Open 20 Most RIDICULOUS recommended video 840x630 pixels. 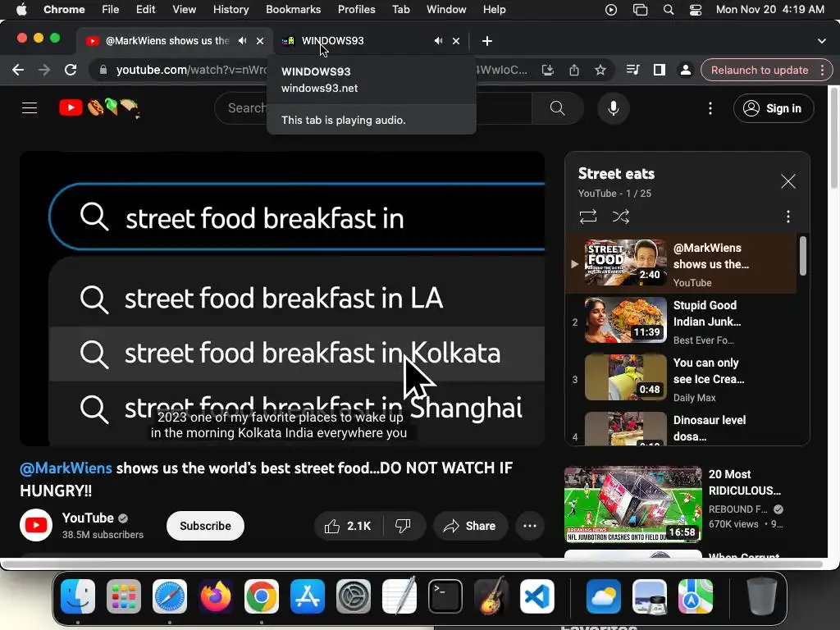tap(632, 504)
